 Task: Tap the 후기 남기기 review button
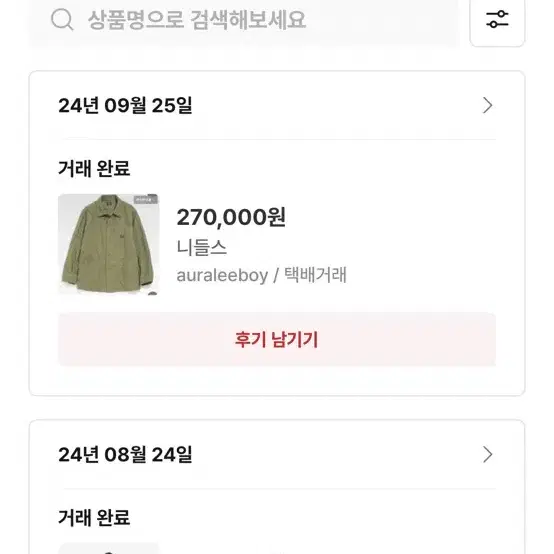[x=277, y=339]
